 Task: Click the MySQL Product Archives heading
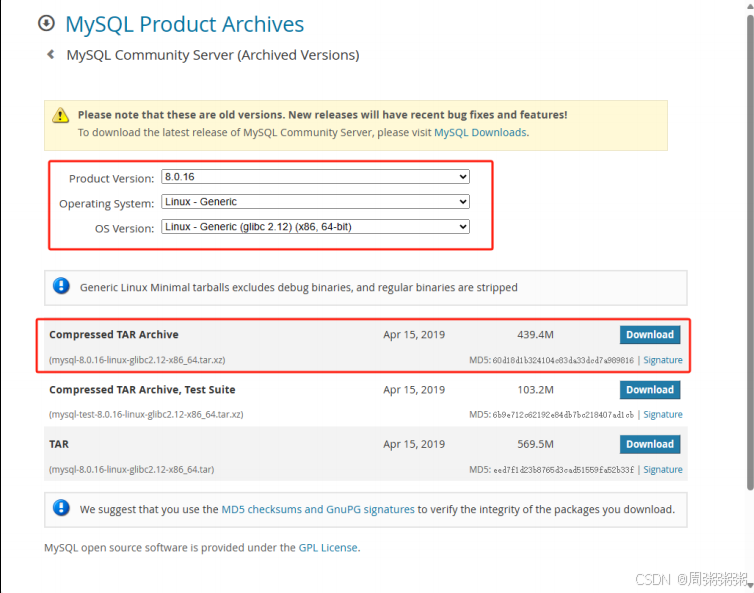point(184,24)
